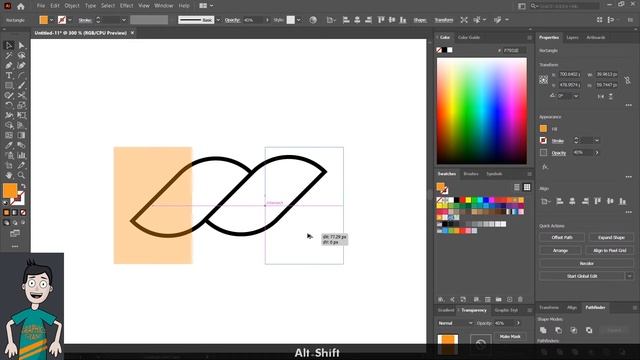Select the Direct Selection tool
640x360 pixels.
click(21, 45)
